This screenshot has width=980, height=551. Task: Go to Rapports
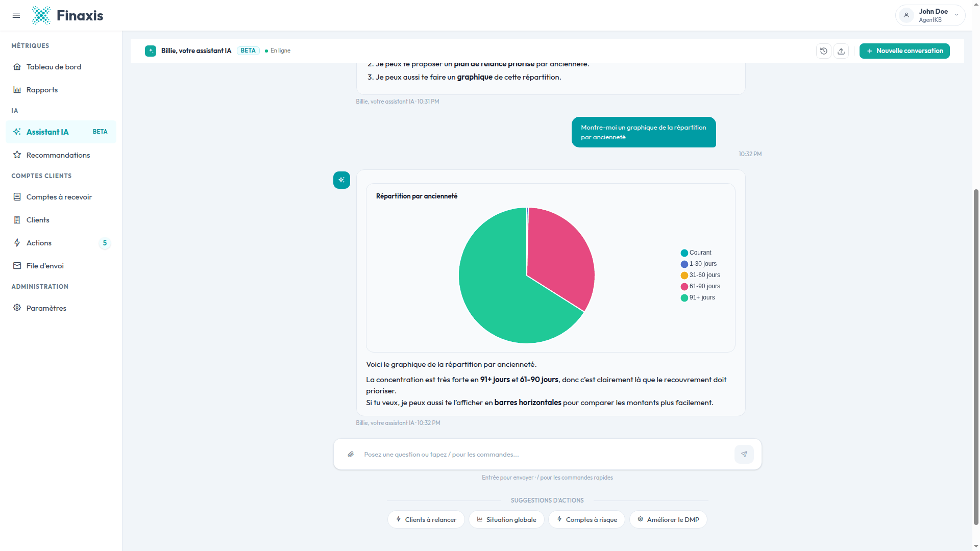pos(61,90)
